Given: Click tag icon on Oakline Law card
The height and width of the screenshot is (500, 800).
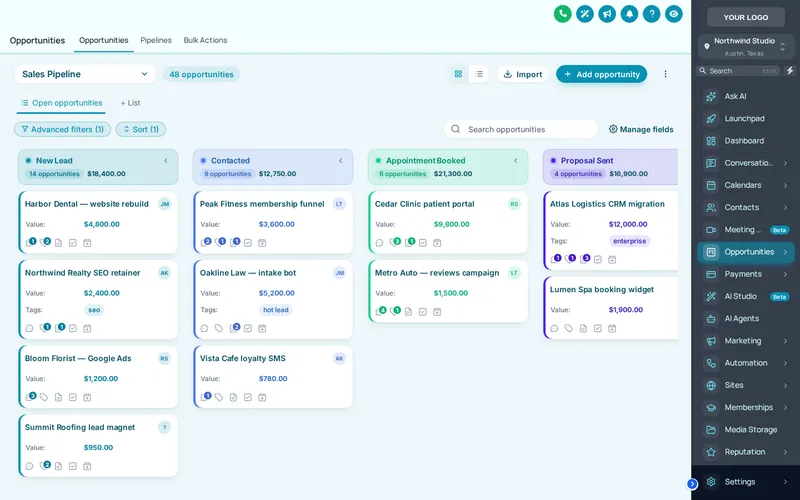Looking at the screenshot, I should pyautogui.click(x=219, y=328).
